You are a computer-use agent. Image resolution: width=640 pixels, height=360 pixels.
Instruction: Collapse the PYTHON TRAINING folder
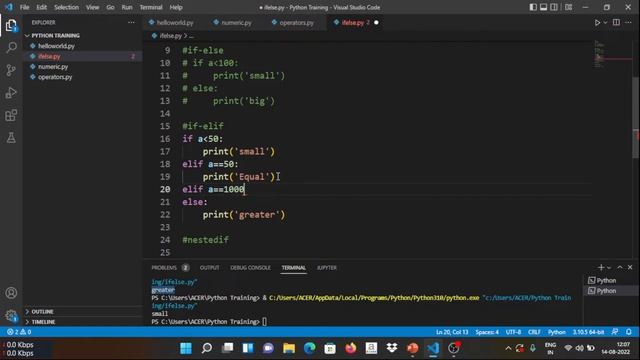[x=55, y=36]
